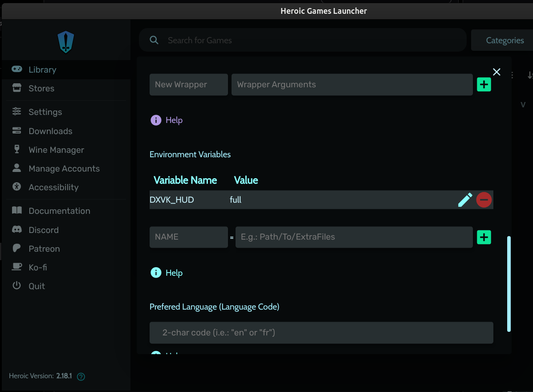533x392 pixels.
Task: Select Manage Accounts
Action: [66, 168]
